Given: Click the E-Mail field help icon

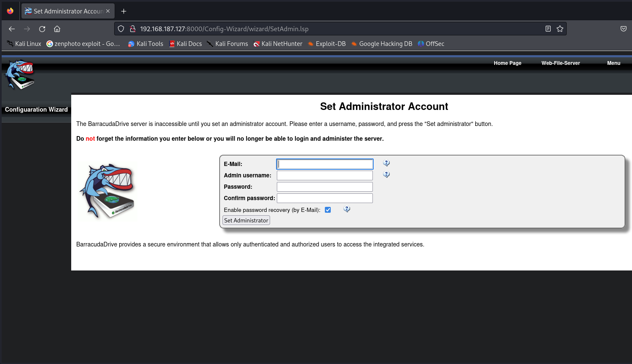Looking at the screenshot, I should tap(386, 163).
